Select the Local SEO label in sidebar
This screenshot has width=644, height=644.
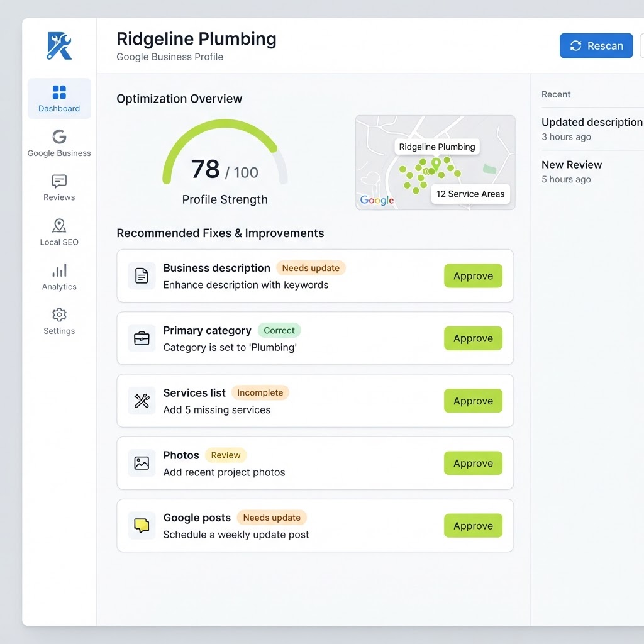tap(59, 242)
